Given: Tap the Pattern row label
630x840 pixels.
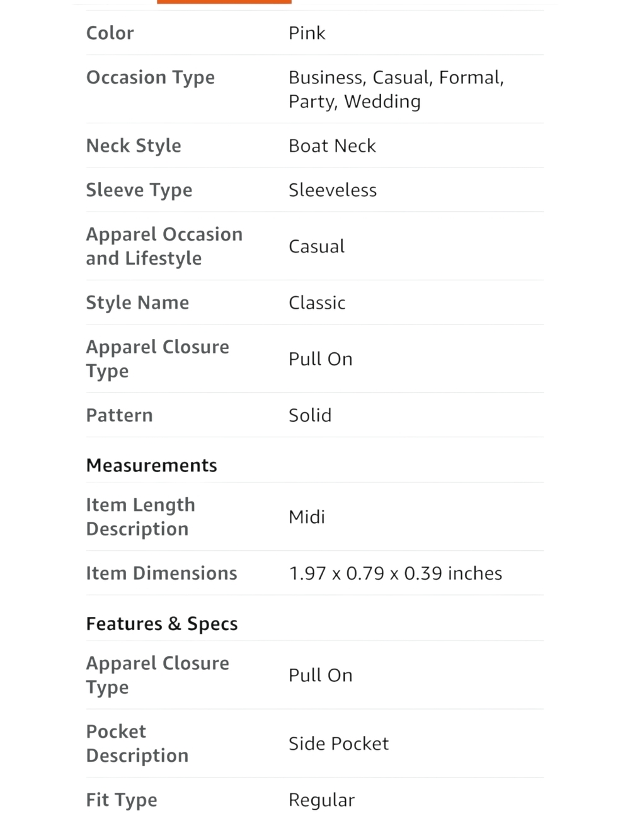Looking at the screenshot, I should point(120,415).
